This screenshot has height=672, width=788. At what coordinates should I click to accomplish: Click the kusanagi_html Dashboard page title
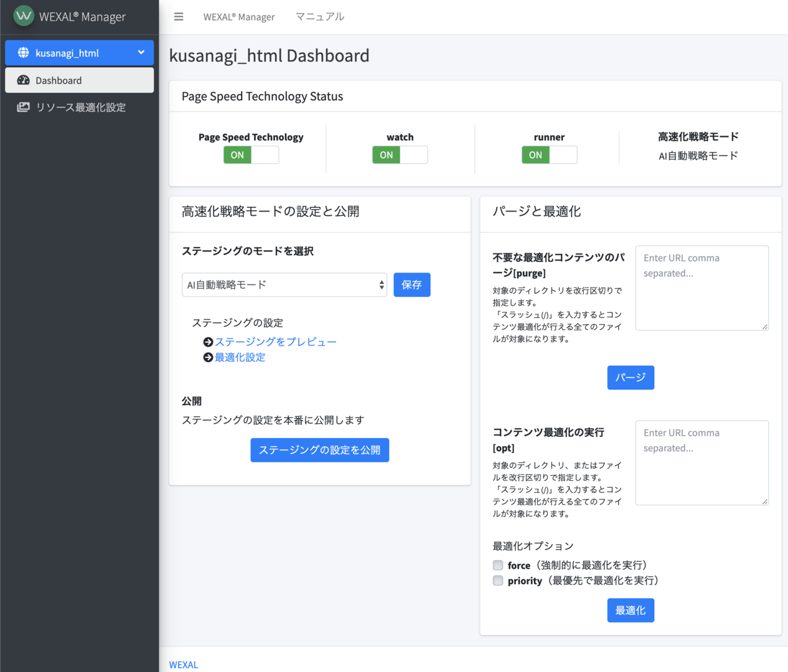(x=270, y=56)
